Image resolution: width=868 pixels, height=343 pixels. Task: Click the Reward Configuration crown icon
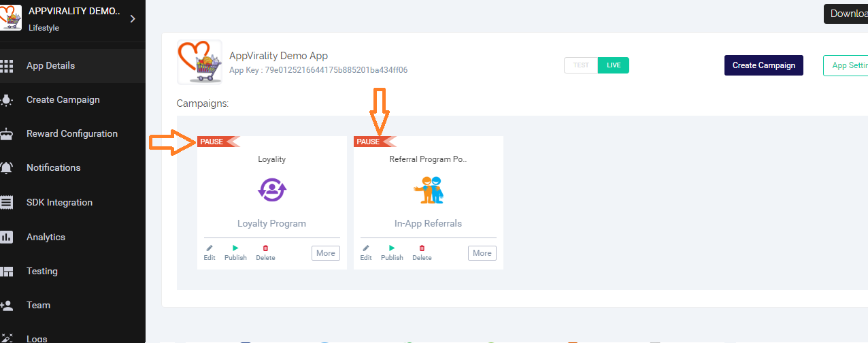point(7,134)
